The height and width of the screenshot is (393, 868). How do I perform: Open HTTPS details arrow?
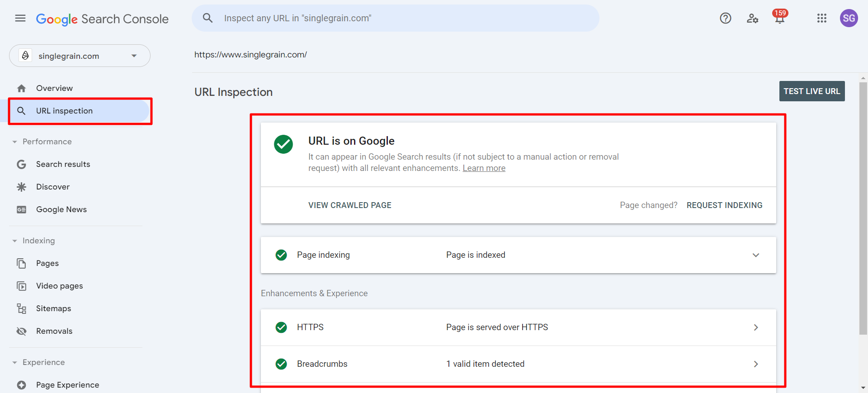click(756, 327)
